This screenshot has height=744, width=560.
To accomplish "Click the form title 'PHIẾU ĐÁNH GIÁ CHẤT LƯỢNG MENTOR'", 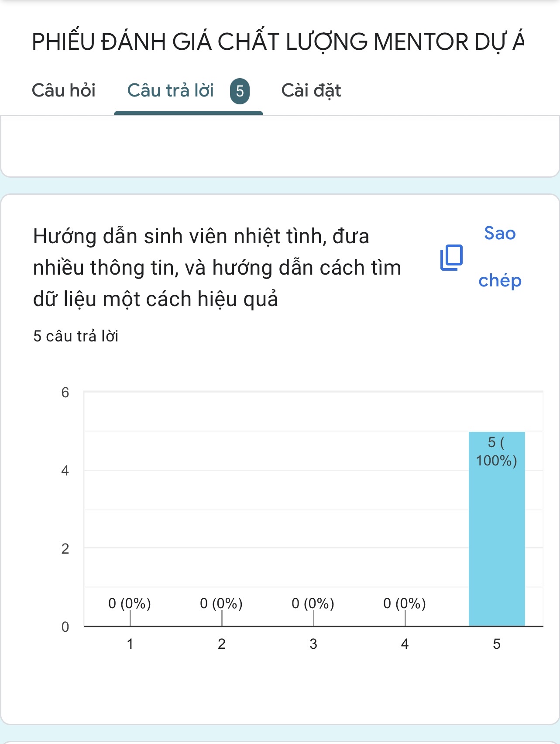I will pyautogui.click(x=278, y=42).
